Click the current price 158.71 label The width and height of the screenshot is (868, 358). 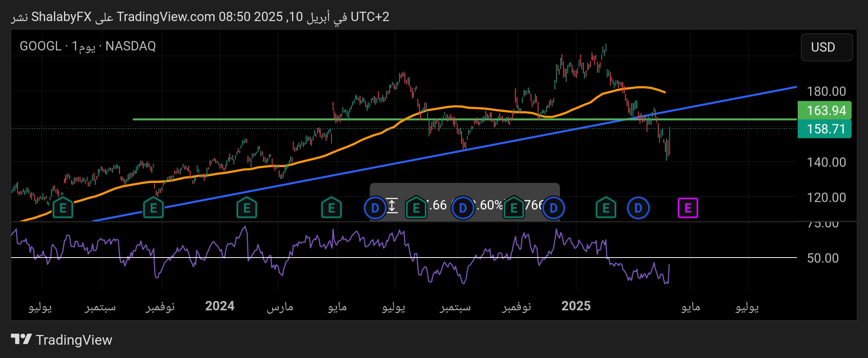(824, 129)
